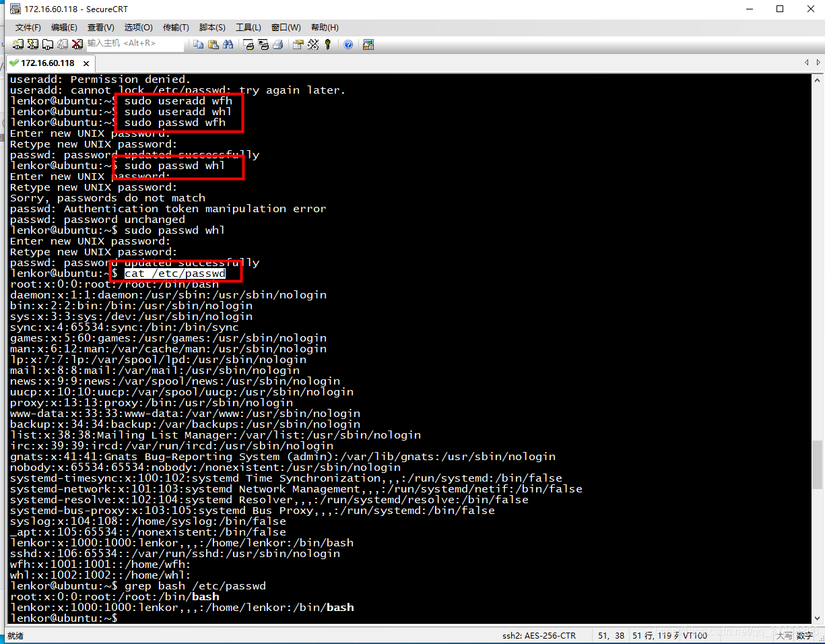
Task: Click the Print Selection icon
Action: point(263,44)
